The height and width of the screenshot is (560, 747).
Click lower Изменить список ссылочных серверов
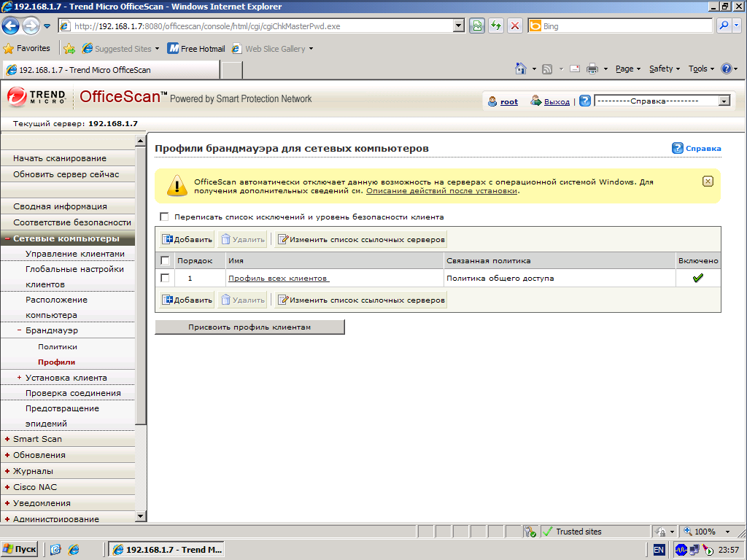click(x=361, y=300)
